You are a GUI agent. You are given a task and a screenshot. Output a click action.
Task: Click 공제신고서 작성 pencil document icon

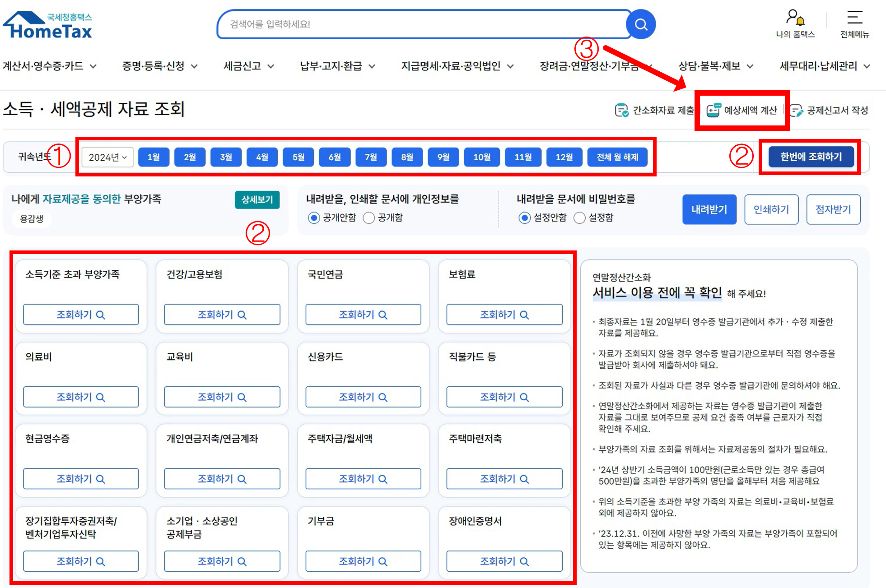(796, 111)
